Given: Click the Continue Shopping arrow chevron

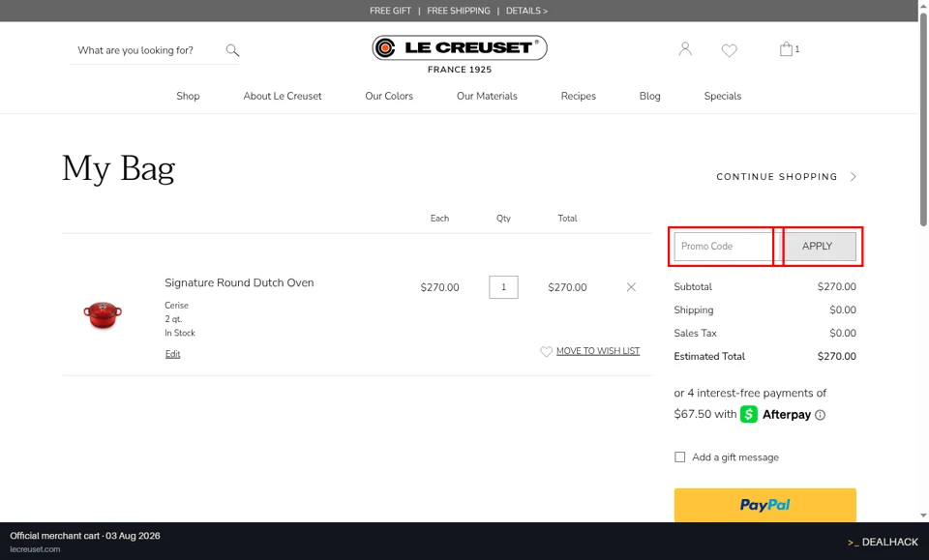Looking at the screenshot, I should point(854,176).
